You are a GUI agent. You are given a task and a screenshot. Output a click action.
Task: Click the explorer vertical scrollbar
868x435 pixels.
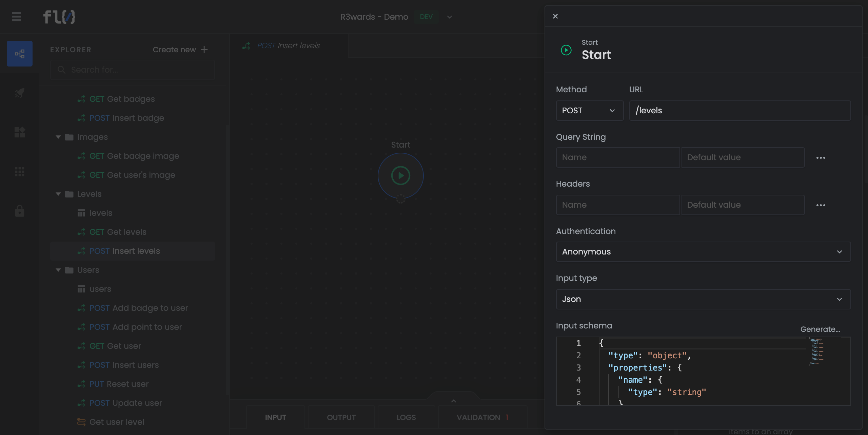(x=228, y=260)
